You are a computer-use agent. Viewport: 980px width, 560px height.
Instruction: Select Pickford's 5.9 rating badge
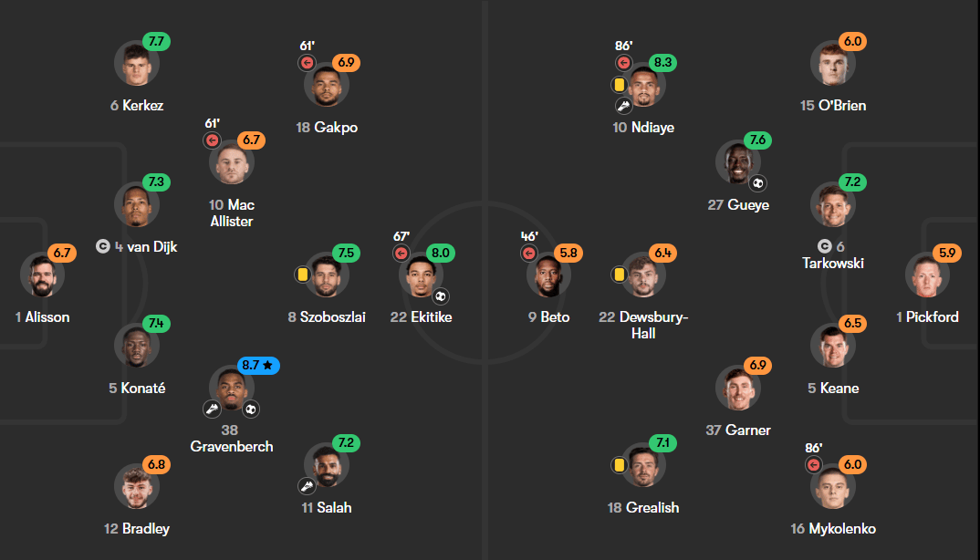click(x=947, y=253)
